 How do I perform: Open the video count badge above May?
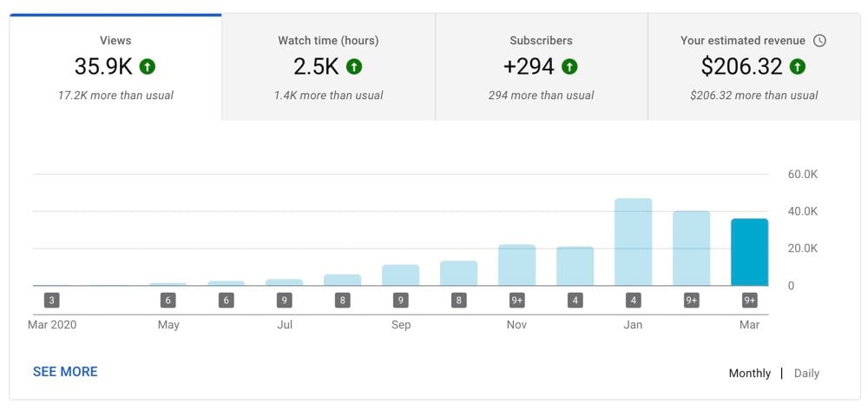click(168, 301)
